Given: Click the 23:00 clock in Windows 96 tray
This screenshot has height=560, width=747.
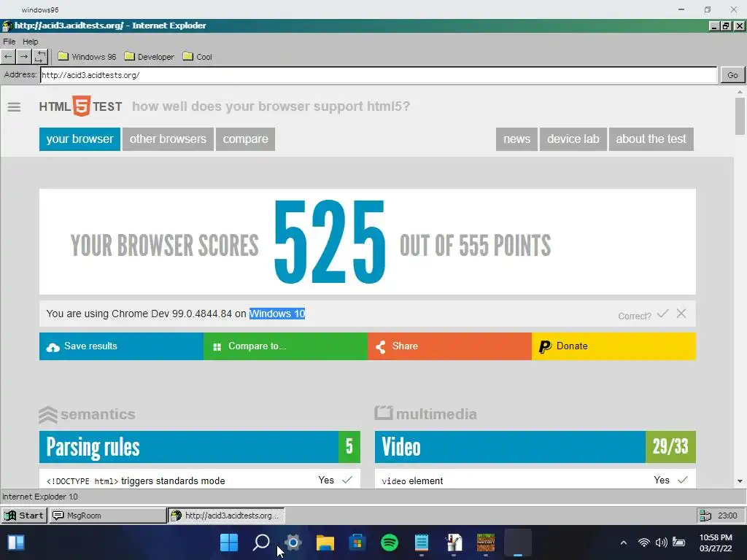Looking at the screenshot, I should 727,516.
